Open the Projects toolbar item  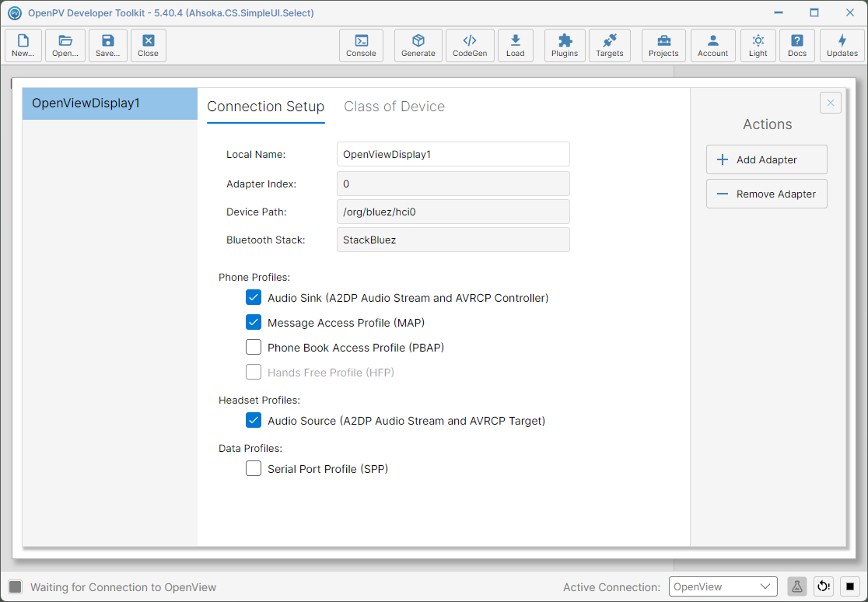click(663, 45)
